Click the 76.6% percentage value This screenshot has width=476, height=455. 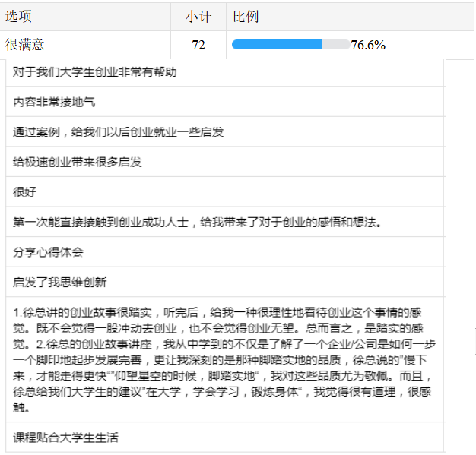[x=368, y=45]
